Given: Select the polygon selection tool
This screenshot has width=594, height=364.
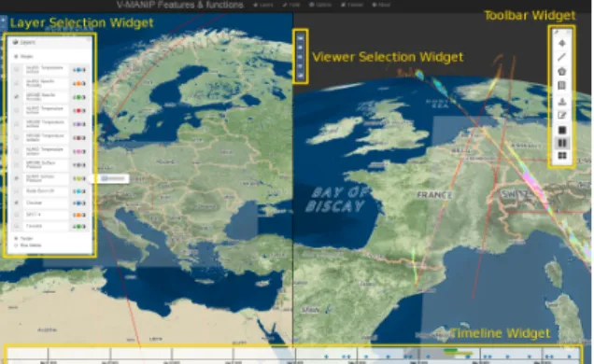Looking at the screenshot, I should [x=562, y=71].
